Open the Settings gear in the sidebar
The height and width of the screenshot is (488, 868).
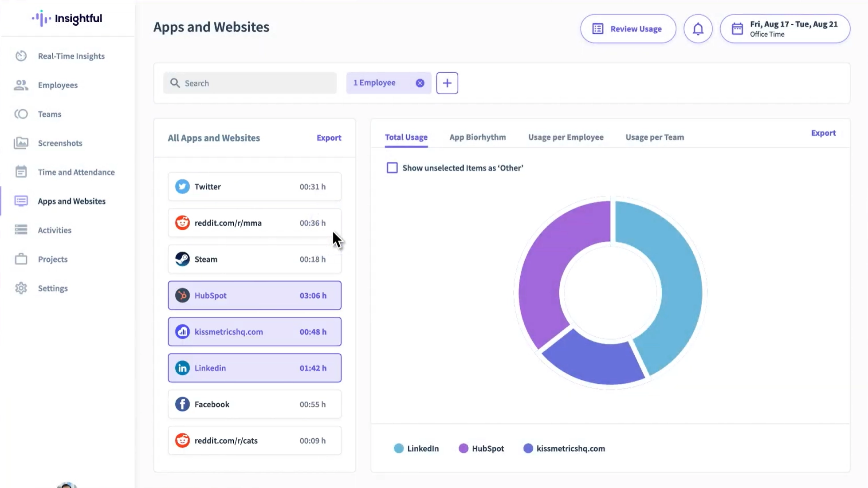(x=21, y=288)
